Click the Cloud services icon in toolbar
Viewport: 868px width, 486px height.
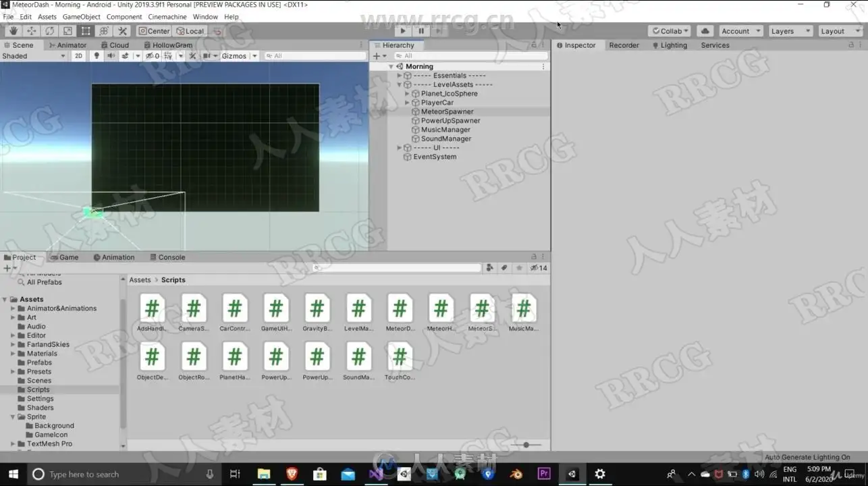[x=705, y=31]
